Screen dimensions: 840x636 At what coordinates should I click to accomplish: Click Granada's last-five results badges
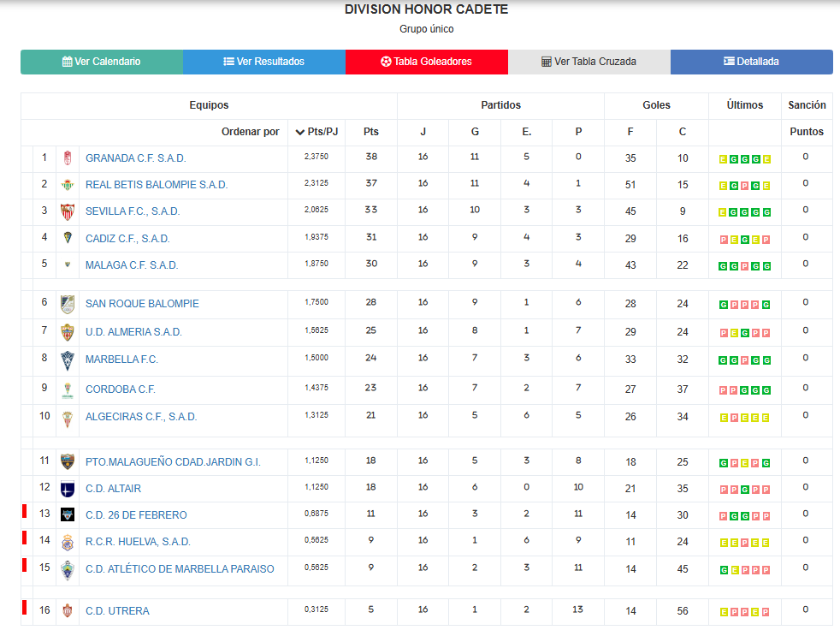[x=745, y=159]
